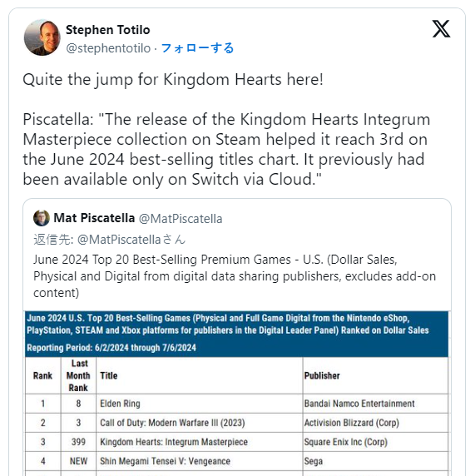
Task: Click the reply-to @MatPiscatellaさん mention
Action: [x=131, y=240]
